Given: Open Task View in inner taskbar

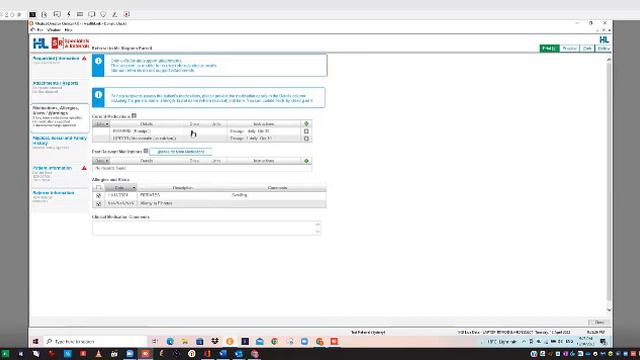Looking at the screenshot, I should 155,341.
